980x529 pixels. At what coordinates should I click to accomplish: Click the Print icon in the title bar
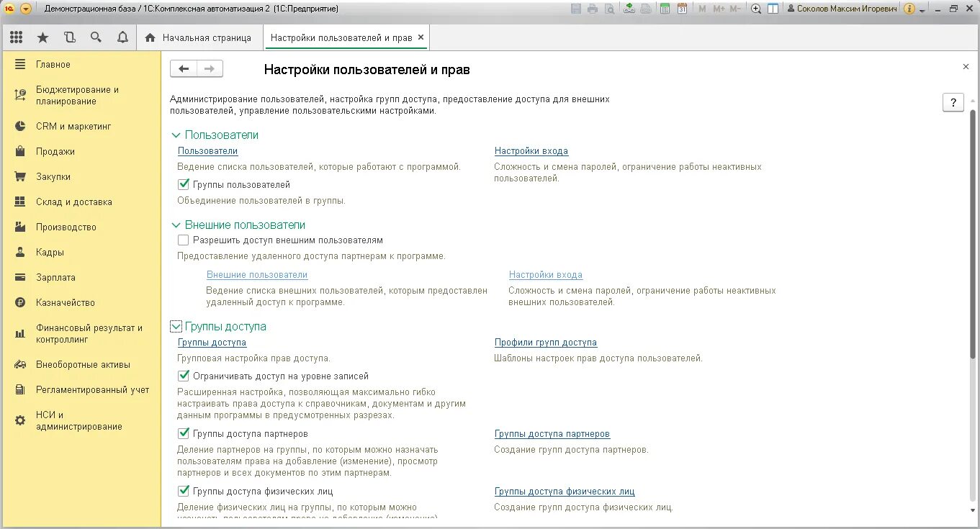593,9
